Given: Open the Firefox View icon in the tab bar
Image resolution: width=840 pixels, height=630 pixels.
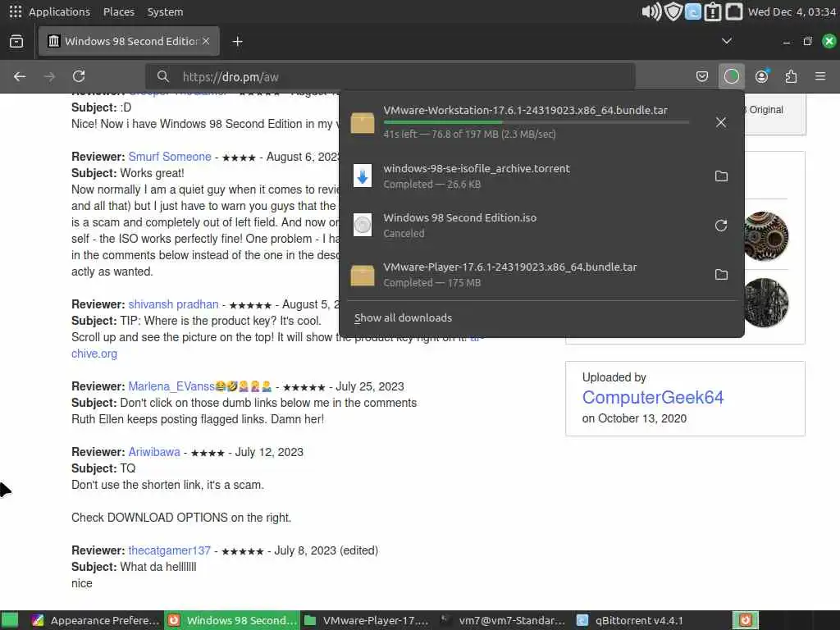Looking at the screenshot, I should tap(16, 41).
